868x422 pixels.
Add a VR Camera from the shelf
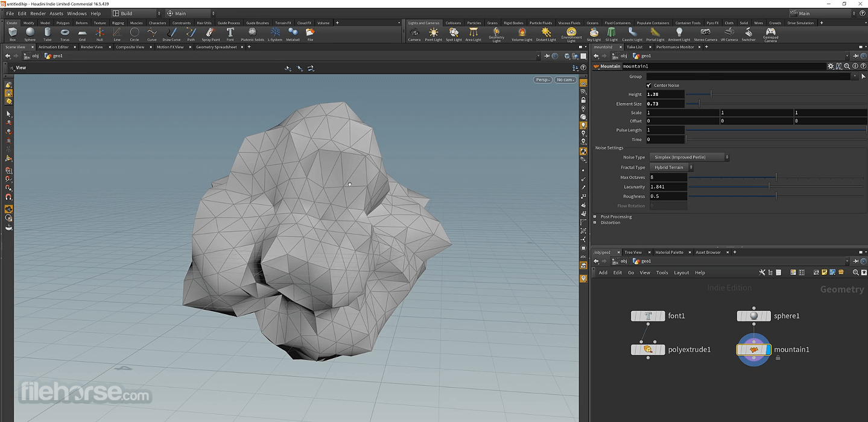pyautogui.click(x=729, y=34)
